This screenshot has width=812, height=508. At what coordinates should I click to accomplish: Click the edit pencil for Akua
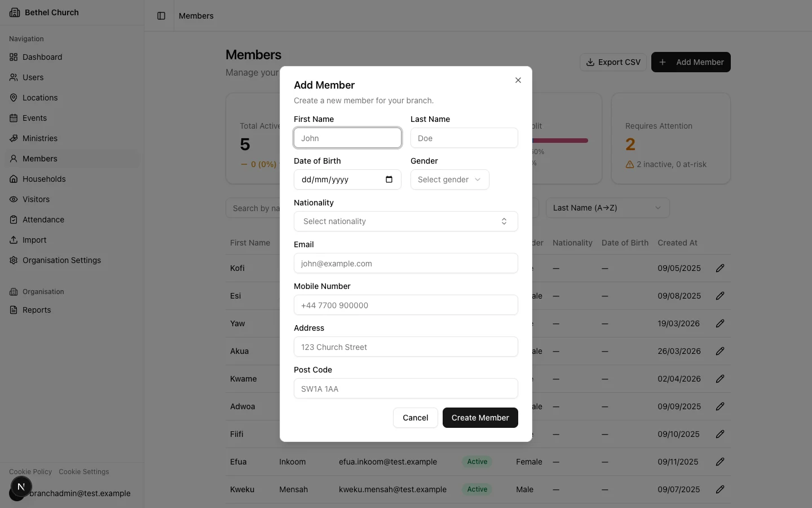pos(720,351)
